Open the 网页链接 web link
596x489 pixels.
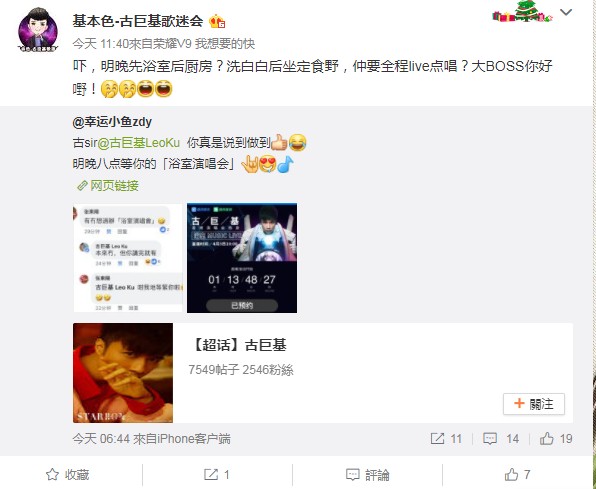click(x=108, y=186)
